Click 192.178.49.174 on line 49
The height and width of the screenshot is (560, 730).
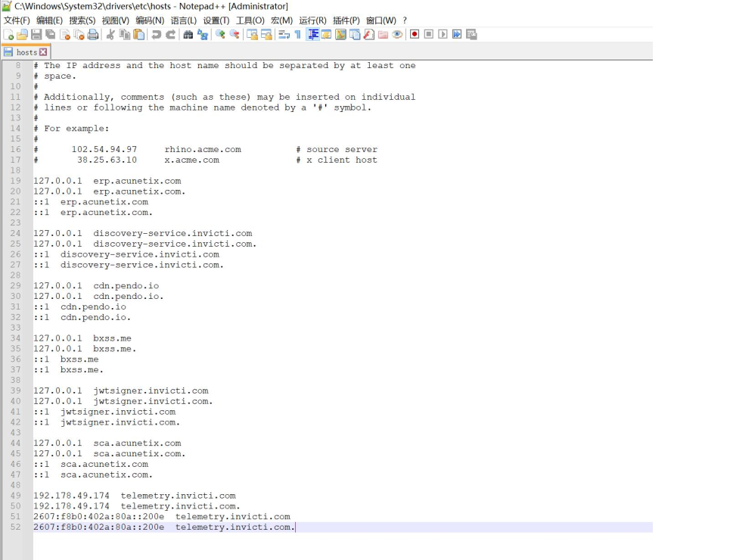(x=71, y=496)
